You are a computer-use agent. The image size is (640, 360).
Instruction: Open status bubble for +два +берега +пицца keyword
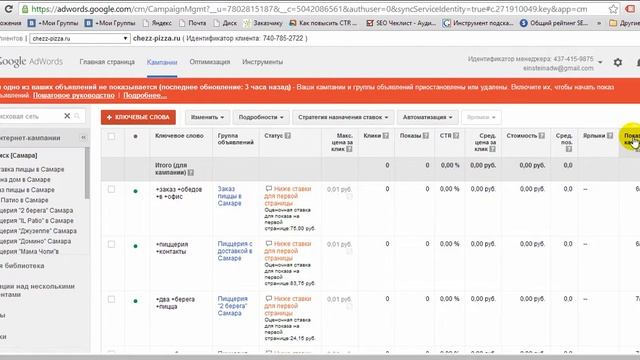(x=269, y=298)
